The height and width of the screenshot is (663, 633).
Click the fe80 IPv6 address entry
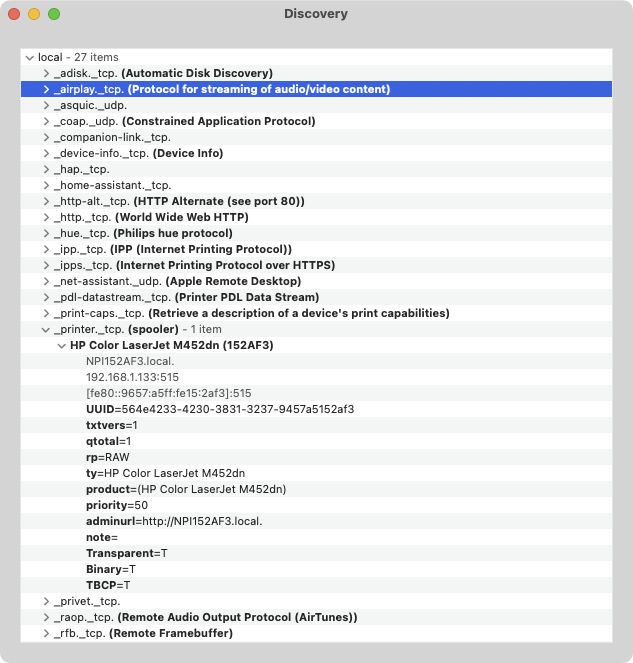click(x=169, y=393)
